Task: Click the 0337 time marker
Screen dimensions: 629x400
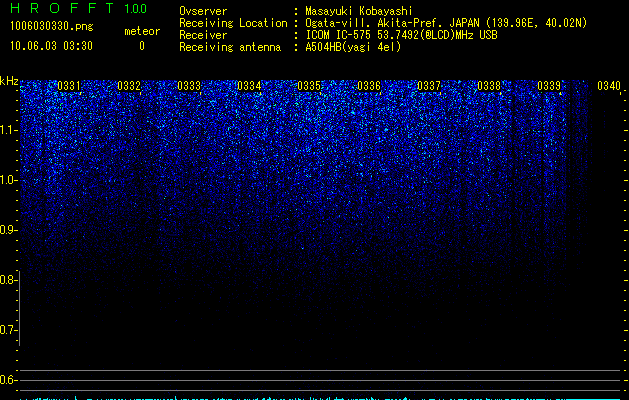Action: [429, 86]
